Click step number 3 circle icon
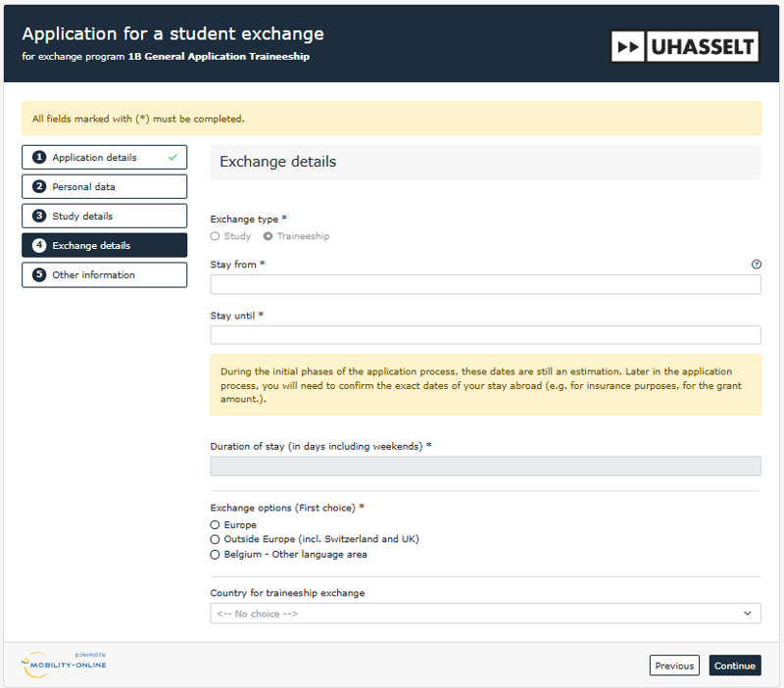Image resolution: width=784 pixels, height=688 pixels. [x=39, y=216]
